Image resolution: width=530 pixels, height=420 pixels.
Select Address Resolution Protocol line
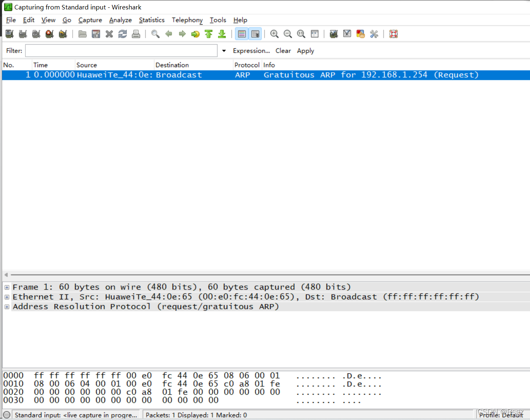click(x=146, y=307)
